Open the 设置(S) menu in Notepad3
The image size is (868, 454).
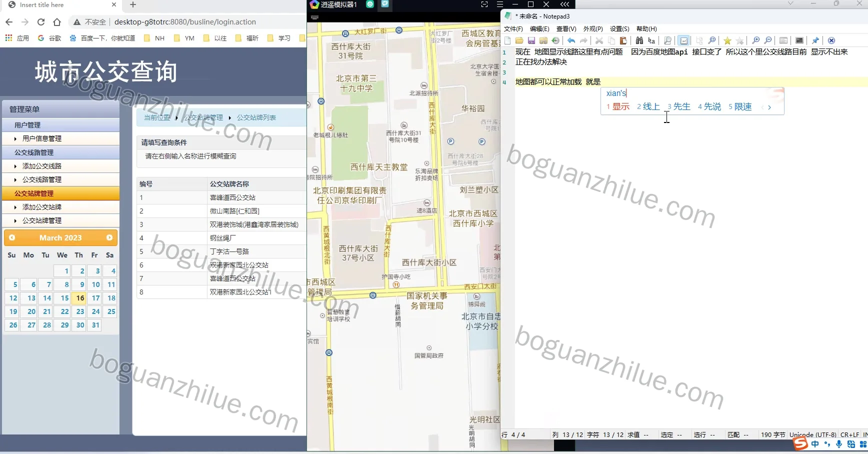619,29
